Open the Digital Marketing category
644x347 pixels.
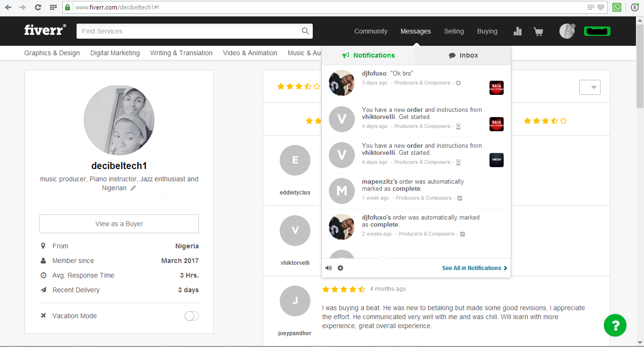(115, 53)
